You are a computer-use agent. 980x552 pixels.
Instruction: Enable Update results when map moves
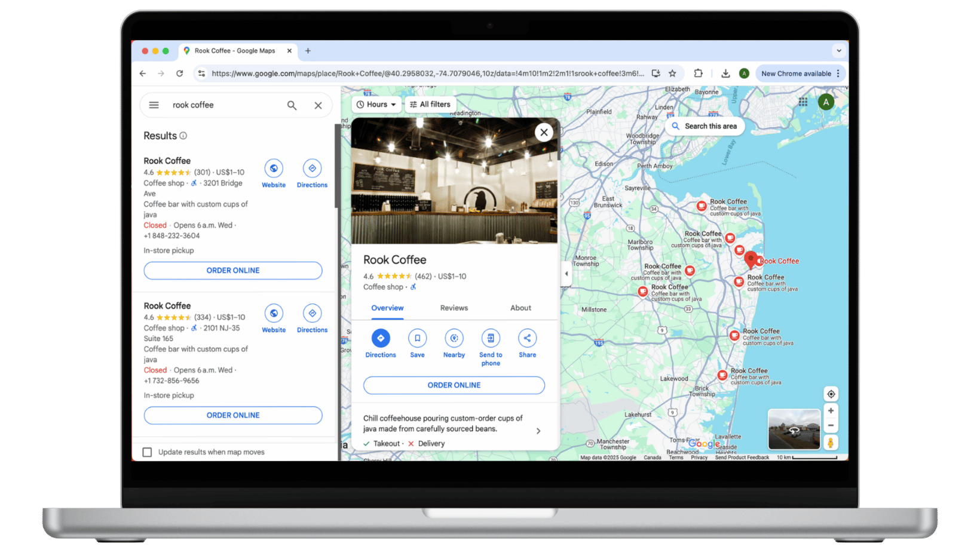[x=148, y=452]
